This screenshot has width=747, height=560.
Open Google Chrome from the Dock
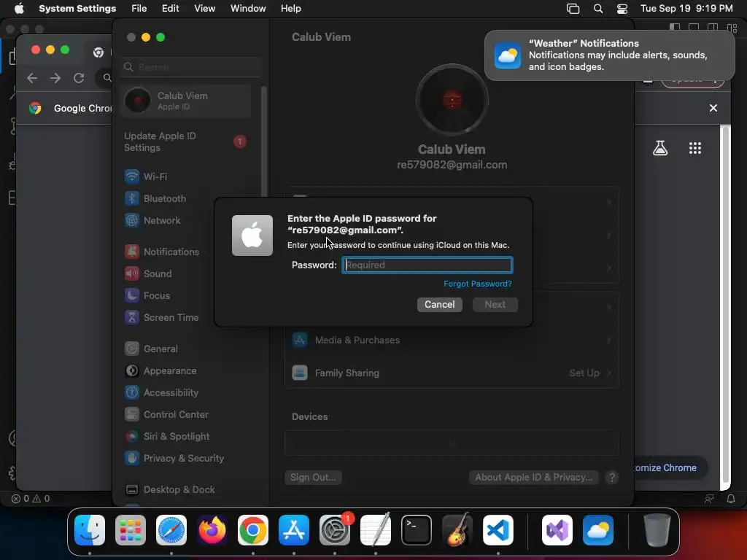pyautogui.click(x=252, y=530)
